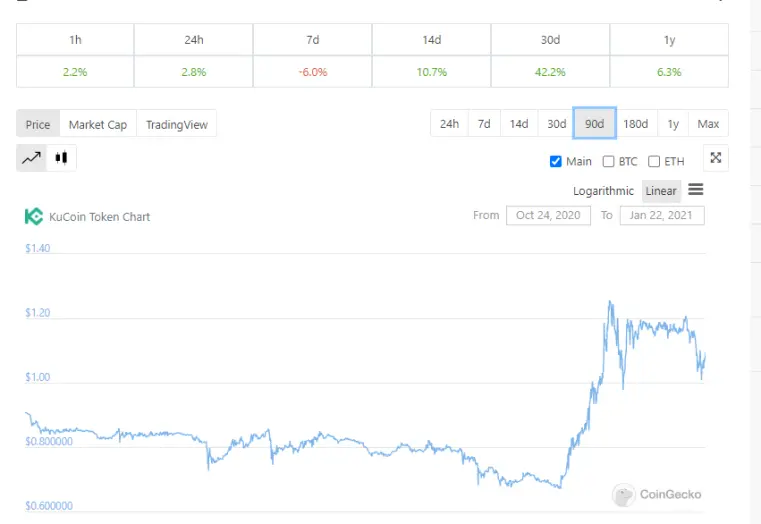Choose the 180d chart range
The height and width of the screenshot is (524, 761).
click(635, 124)
